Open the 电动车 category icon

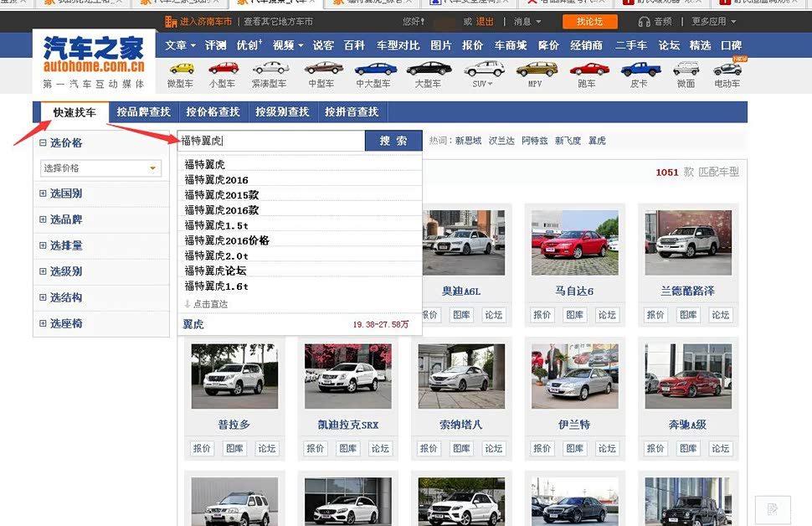[727, 69]
